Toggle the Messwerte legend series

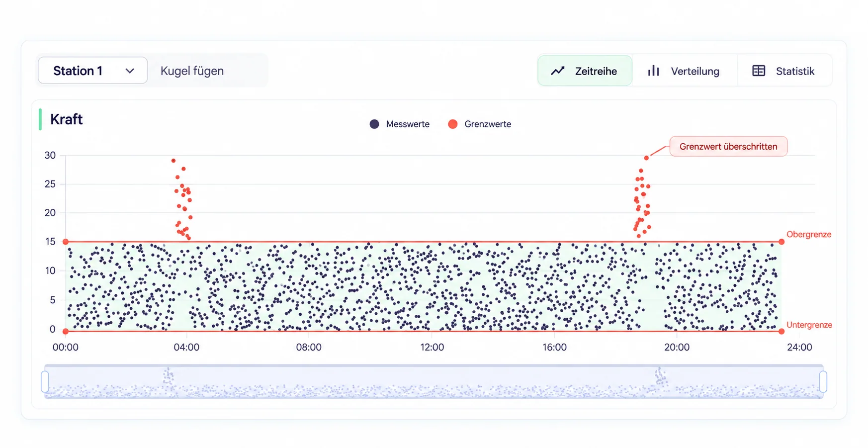pos(400,124)
